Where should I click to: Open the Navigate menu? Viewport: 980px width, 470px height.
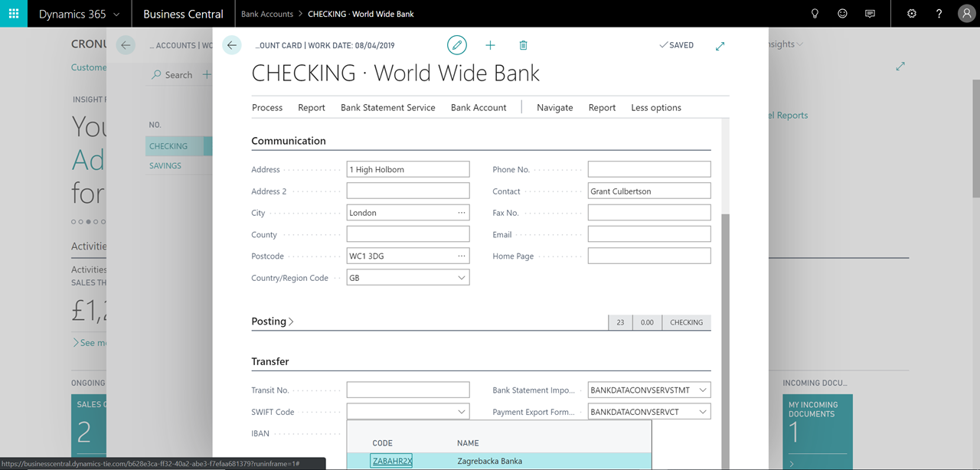(x=554, y=107)
